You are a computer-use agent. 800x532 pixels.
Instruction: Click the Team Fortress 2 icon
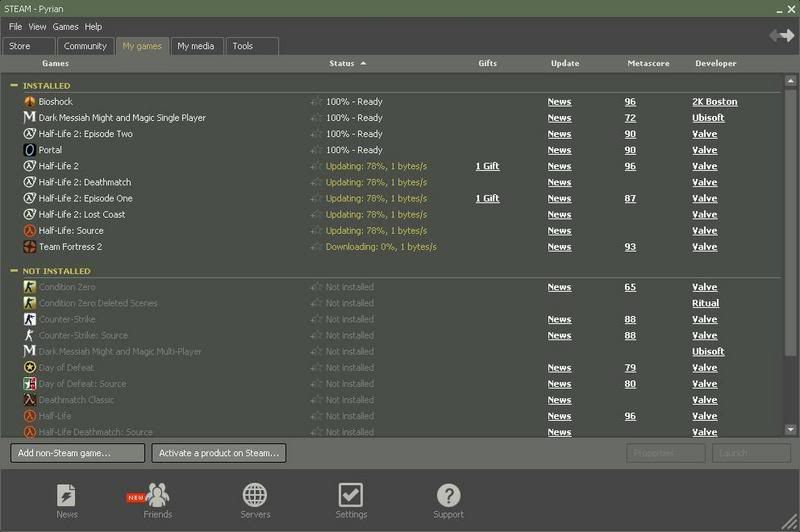point(30,247)
